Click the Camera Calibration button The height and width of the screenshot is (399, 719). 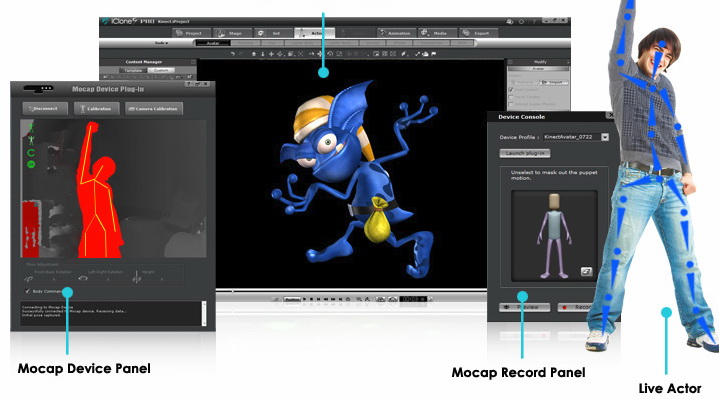(x=154, y=109)
